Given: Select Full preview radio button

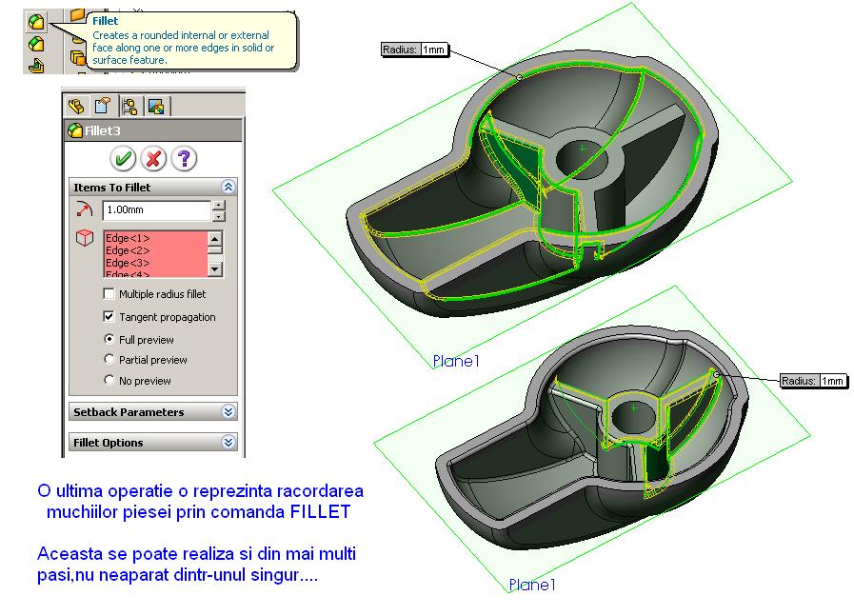Looking at the screenshot, I should [x=109, y=339].
